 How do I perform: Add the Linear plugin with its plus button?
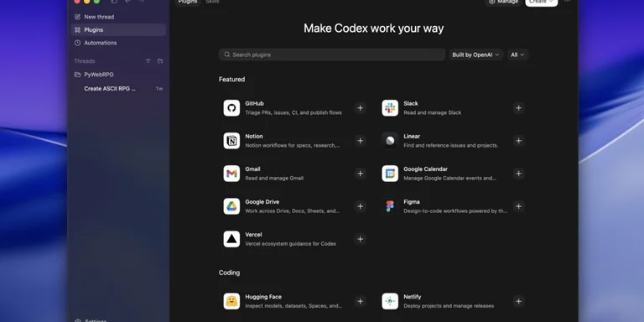519,141
